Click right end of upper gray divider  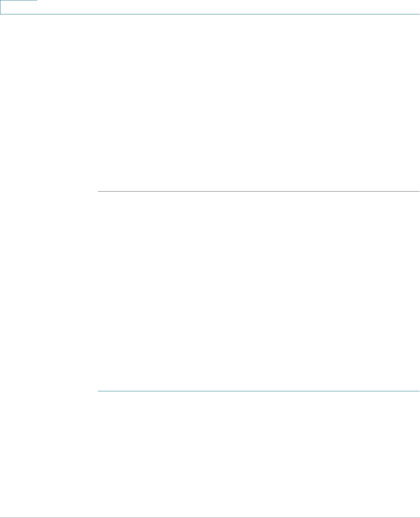(418, 191)
